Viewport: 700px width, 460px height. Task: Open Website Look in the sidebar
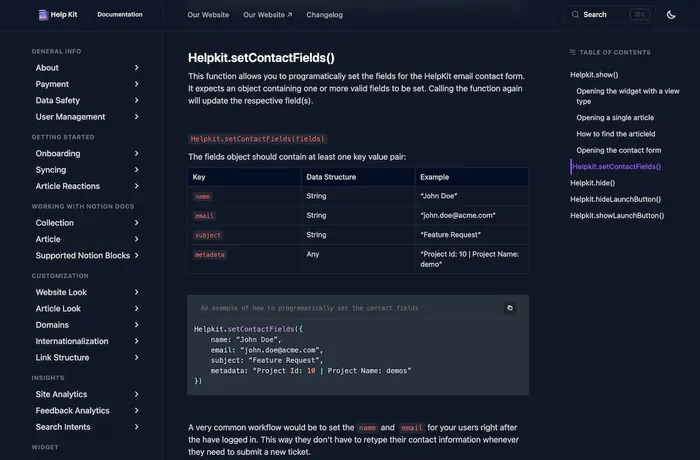click(x=61, y=292)
